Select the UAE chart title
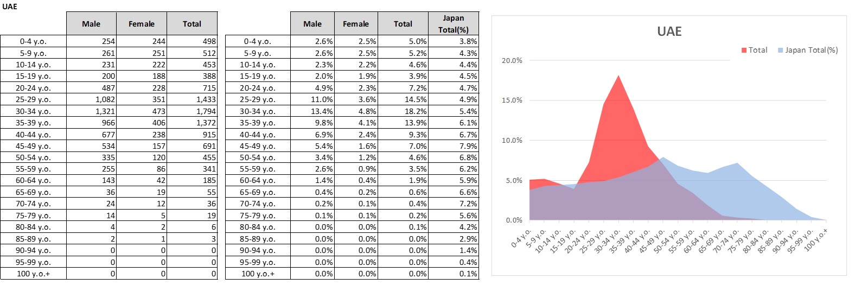 (669, 31)
